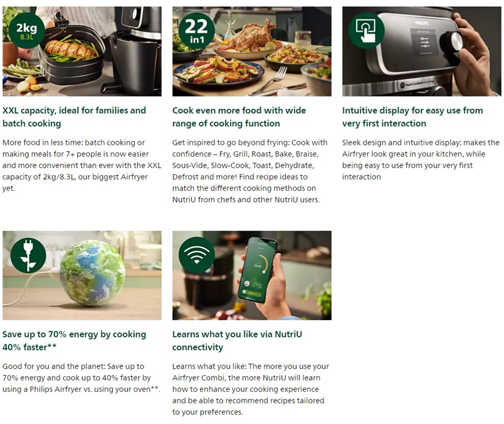The image size is (504, 424).
Task: Open the Philips airfryer dial display photo
Action: [x=421, y=51]
